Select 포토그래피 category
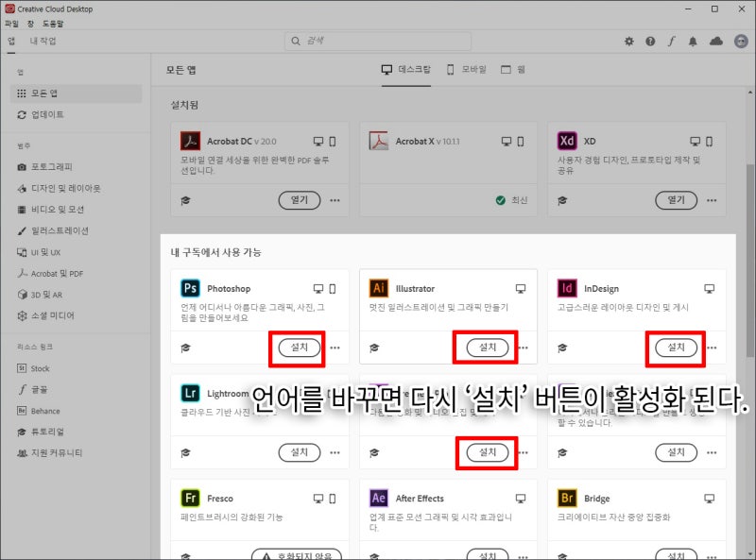This screenshot has height=560, width=756. [44, 167]
